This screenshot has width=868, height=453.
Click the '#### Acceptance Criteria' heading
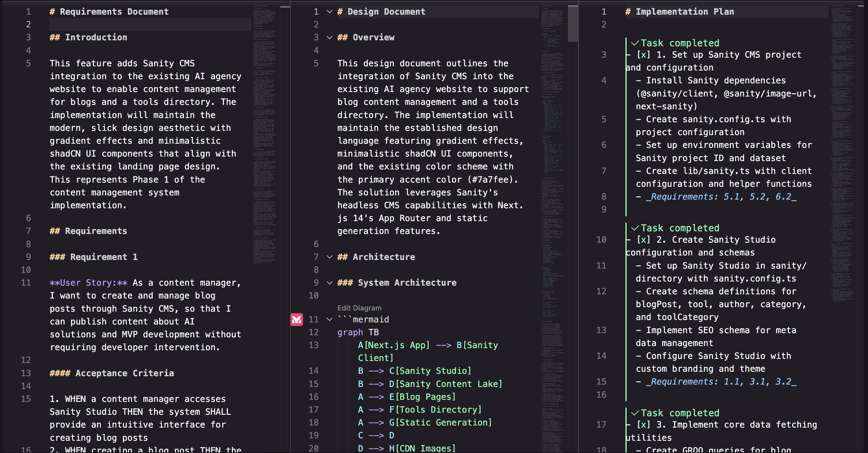coord(112,373)
